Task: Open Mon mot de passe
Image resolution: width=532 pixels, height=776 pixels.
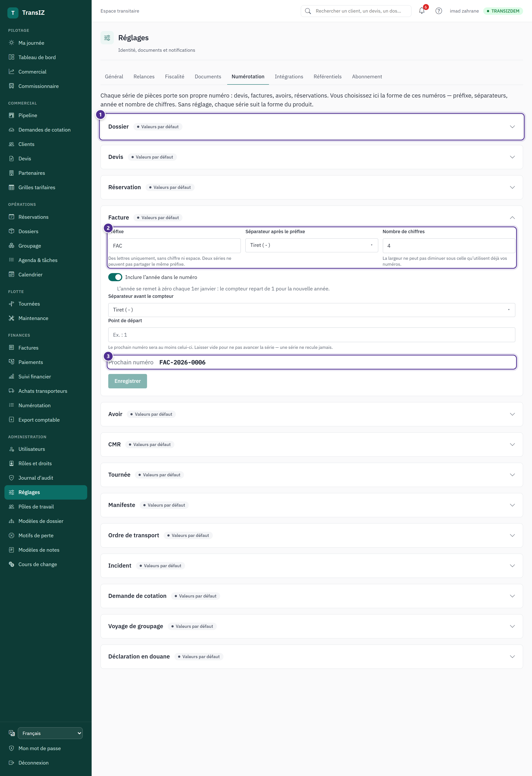Action: pyautogui.click(x=46, y=748)
